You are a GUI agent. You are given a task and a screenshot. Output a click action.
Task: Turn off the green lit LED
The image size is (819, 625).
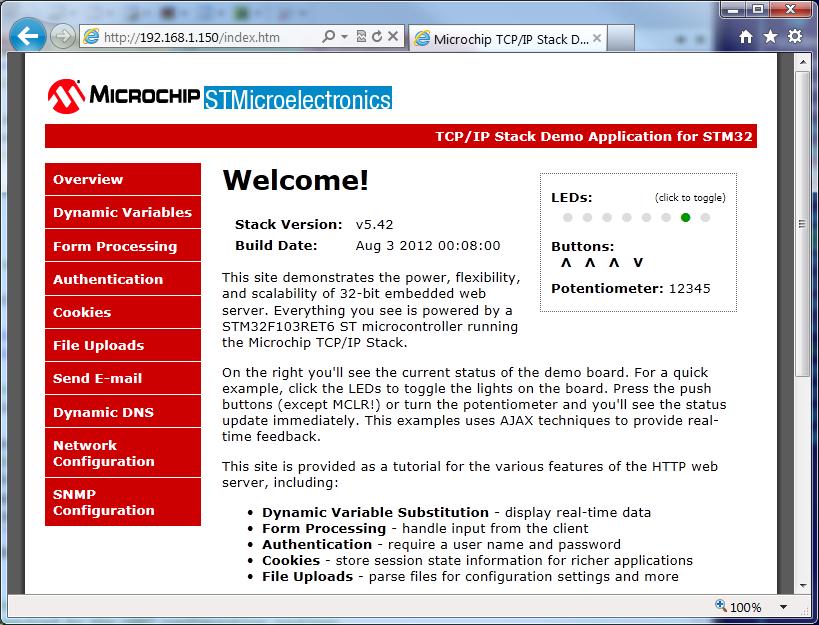coord(686,217)
